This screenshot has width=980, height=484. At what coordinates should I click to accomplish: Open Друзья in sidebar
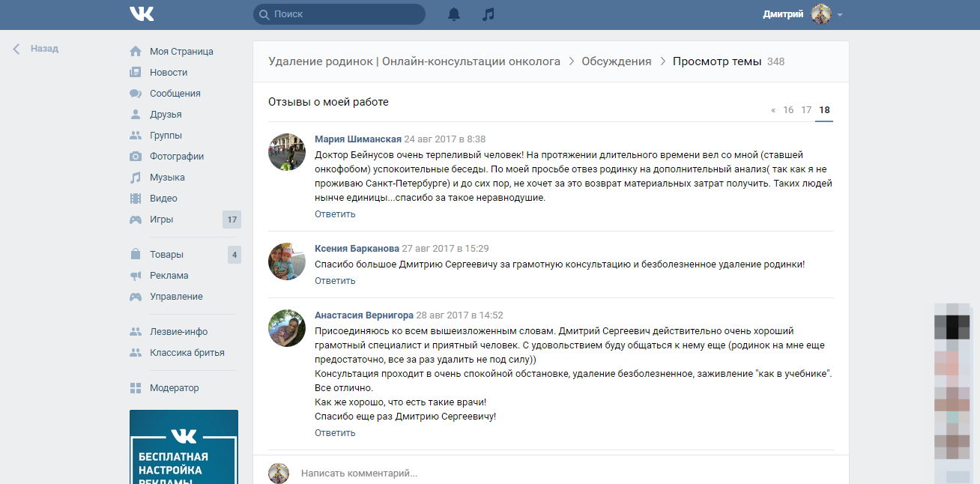(x=166, y=115)
